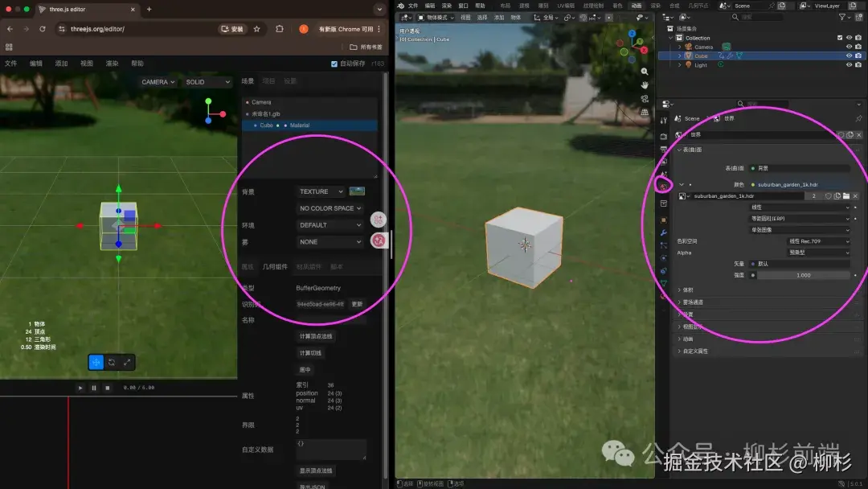The image size is (868, 489).
Task: Click the 计算切线 button
Action: point(310,353)
